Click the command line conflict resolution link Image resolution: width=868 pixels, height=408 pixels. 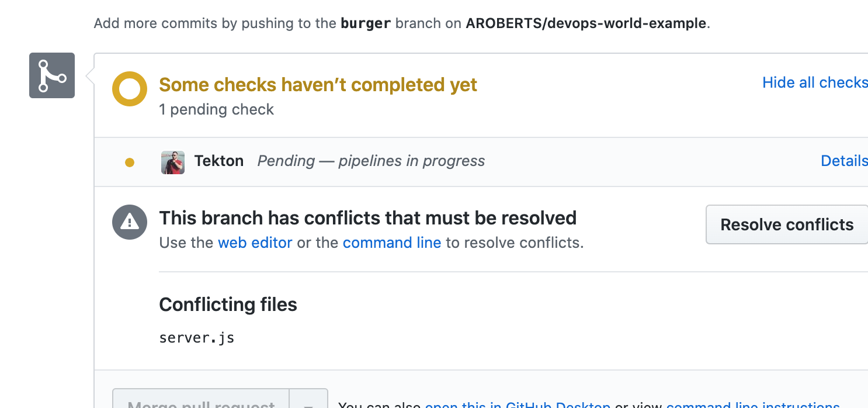(x=392, y=243)
